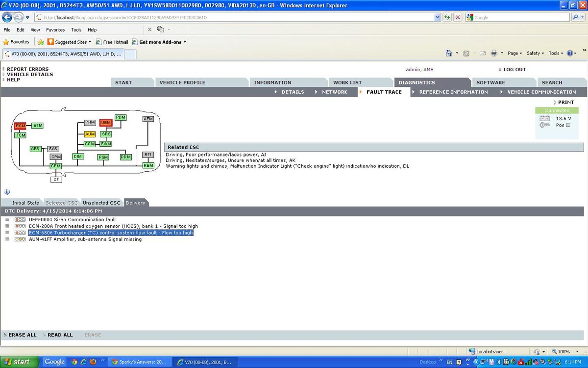The image size is (588, 368).
Task: Click the CEM module box
Action: coord(56,166)
